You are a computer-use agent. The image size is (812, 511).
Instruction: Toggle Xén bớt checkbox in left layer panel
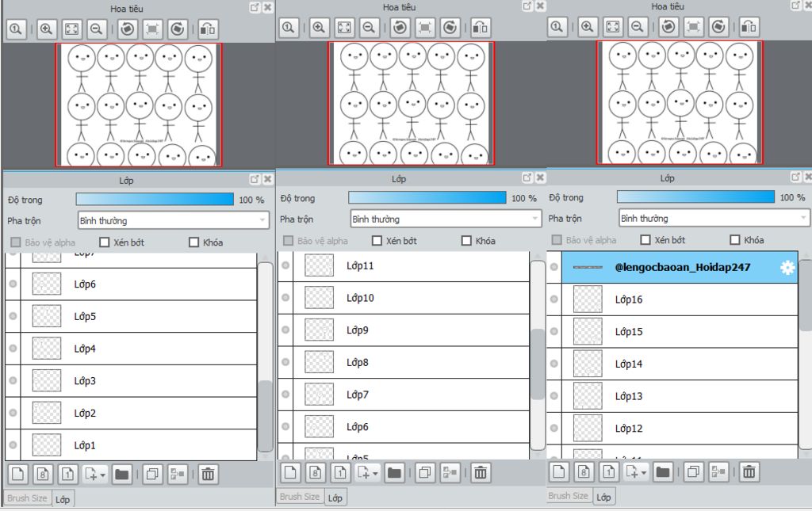pos(105,242)
